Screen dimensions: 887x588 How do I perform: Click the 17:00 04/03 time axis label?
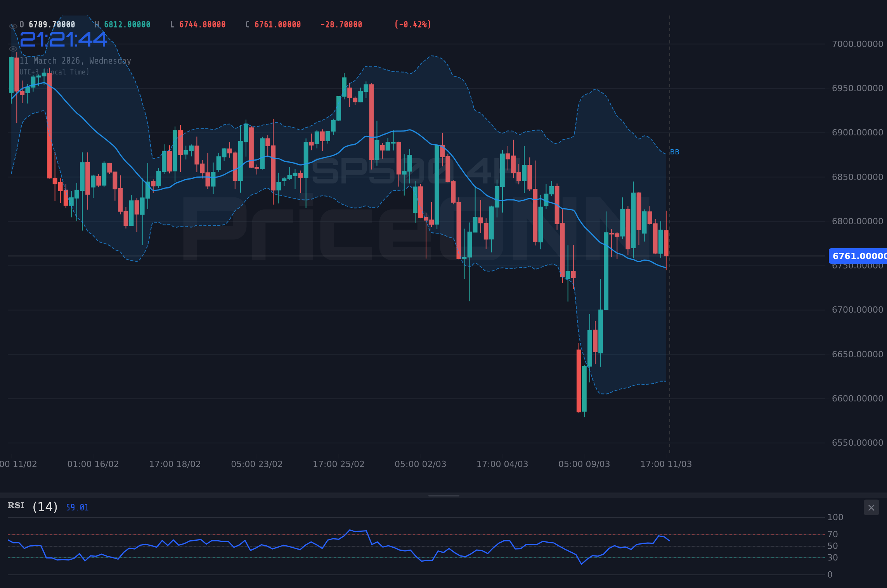click(x=502, y=464)
